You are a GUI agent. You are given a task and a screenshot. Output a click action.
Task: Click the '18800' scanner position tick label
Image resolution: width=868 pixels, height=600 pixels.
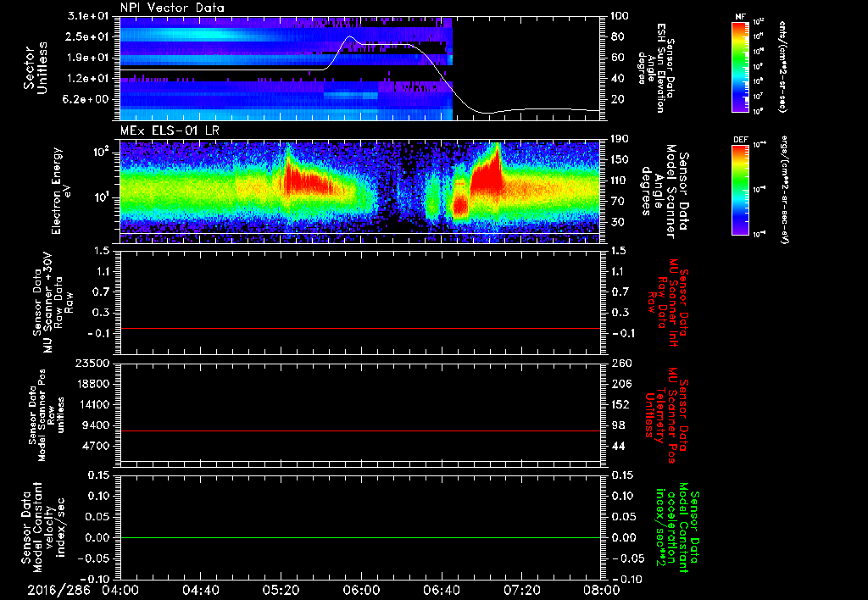(x=92, y=384)
